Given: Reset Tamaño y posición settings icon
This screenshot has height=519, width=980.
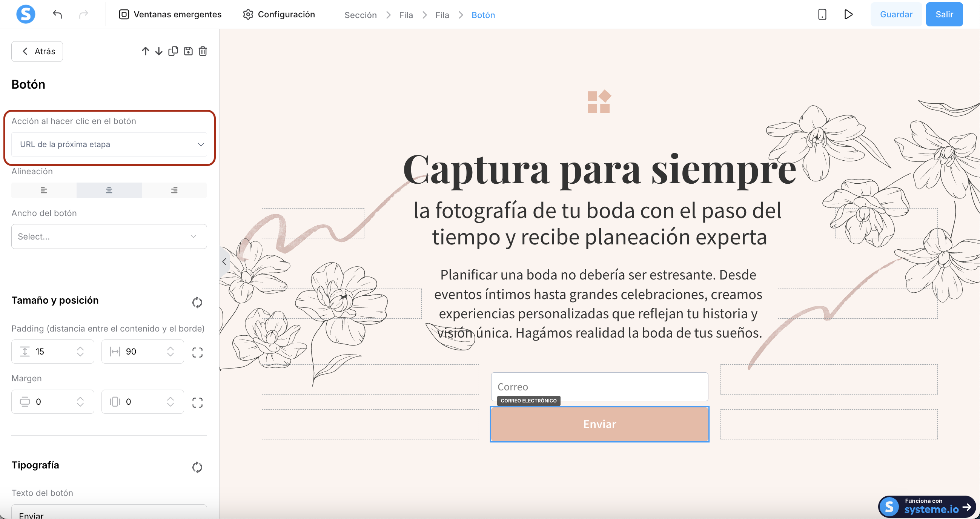Looking at the screenshot, I should [x=197, y=302].
